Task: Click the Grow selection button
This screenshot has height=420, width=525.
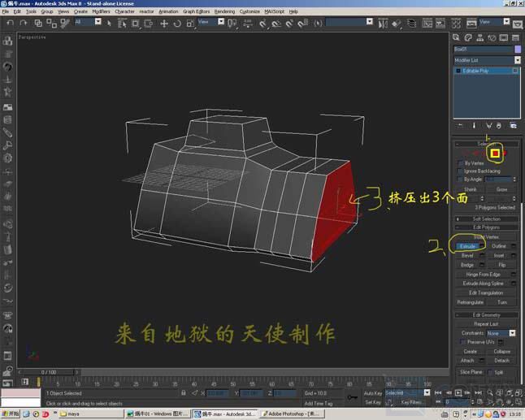Action: 502,189
